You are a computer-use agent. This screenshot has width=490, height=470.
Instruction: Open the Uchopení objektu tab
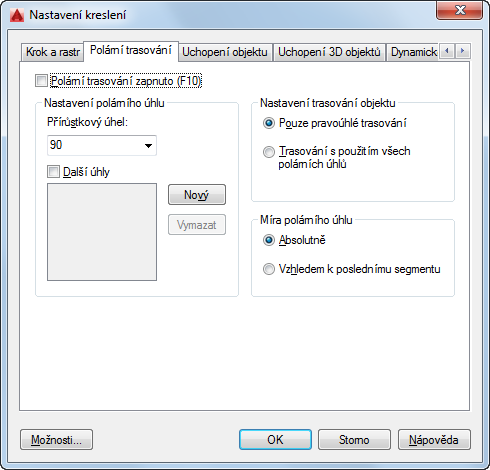(225, 52)
